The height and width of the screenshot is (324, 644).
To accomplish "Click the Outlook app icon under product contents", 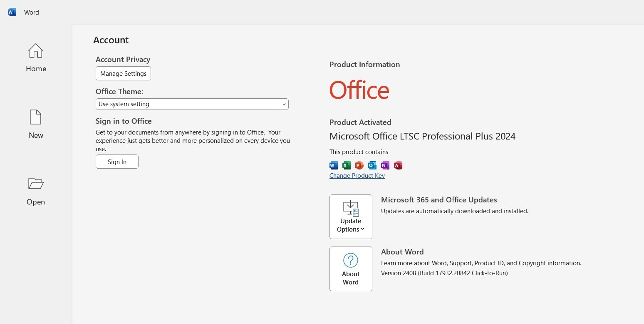I will [372, 165].
